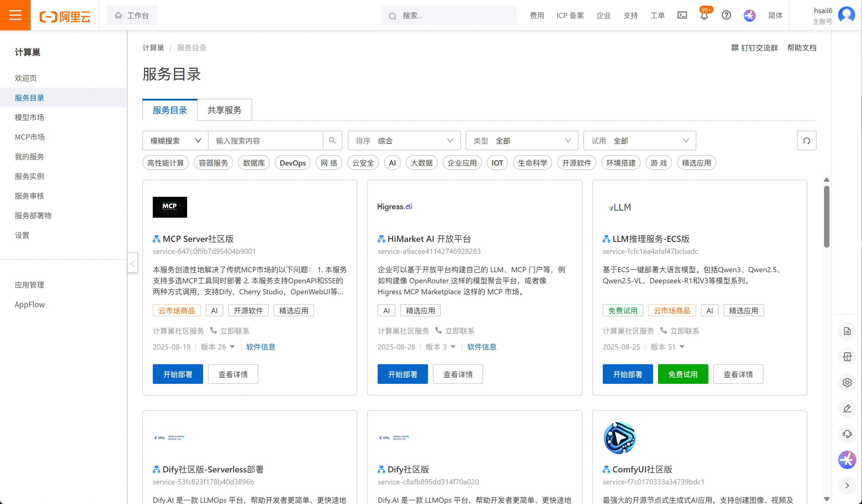
Task: Click the phone icon on LLM推理服务 card
Action: click(x=663, y=330)
